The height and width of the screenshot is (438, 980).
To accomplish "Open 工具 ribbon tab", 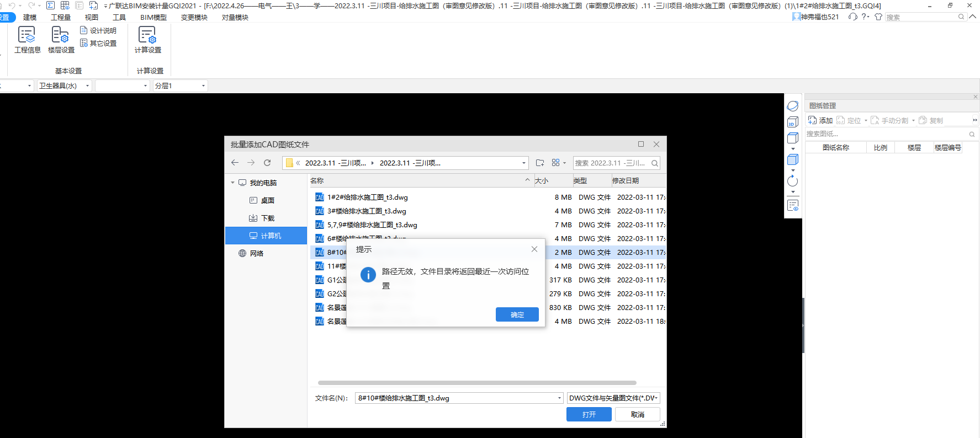I will point(119,17).
